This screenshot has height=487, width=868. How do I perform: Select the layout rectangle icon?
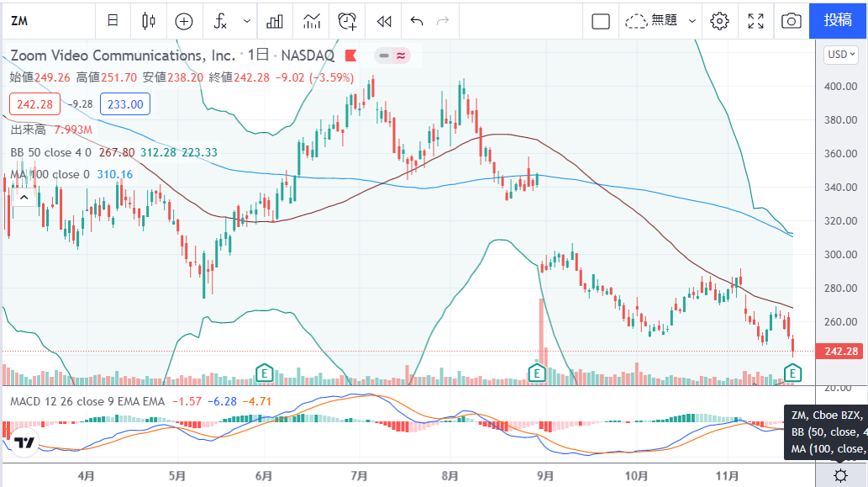(601, 21)
